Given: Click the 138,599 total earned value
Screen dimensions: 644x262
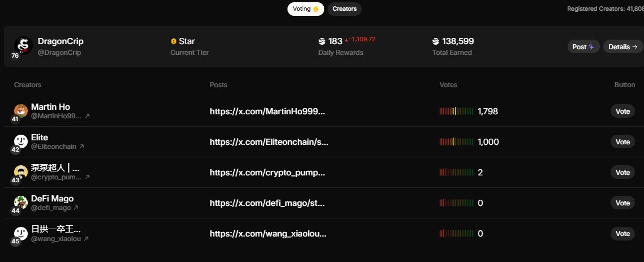Looking at the screenshot, I should pyautogui.click(x=458, y=41).
